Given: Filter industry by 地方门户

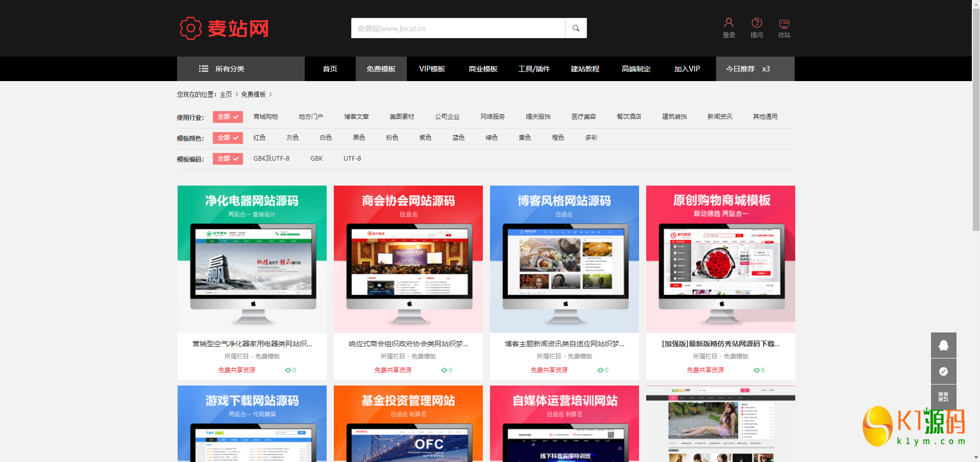Looking at the screenshot, I should [x=311, y=117].
